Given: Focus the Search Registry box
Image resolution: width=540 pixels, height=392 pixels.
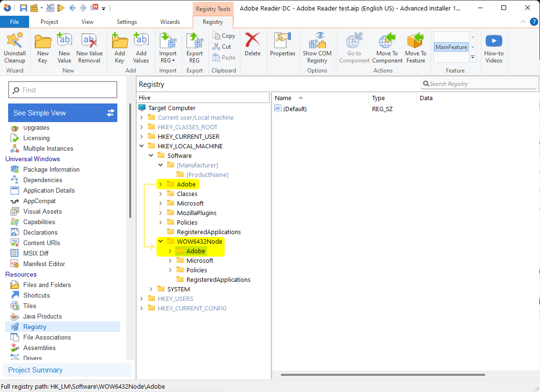Looking at the screenshot, I should [x=478, y=83].
